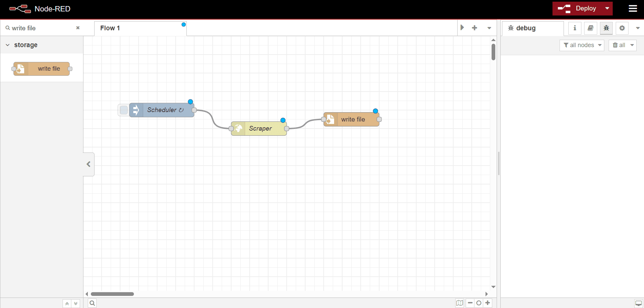Collapse the palette sidebar with chevron

(89, 164)
